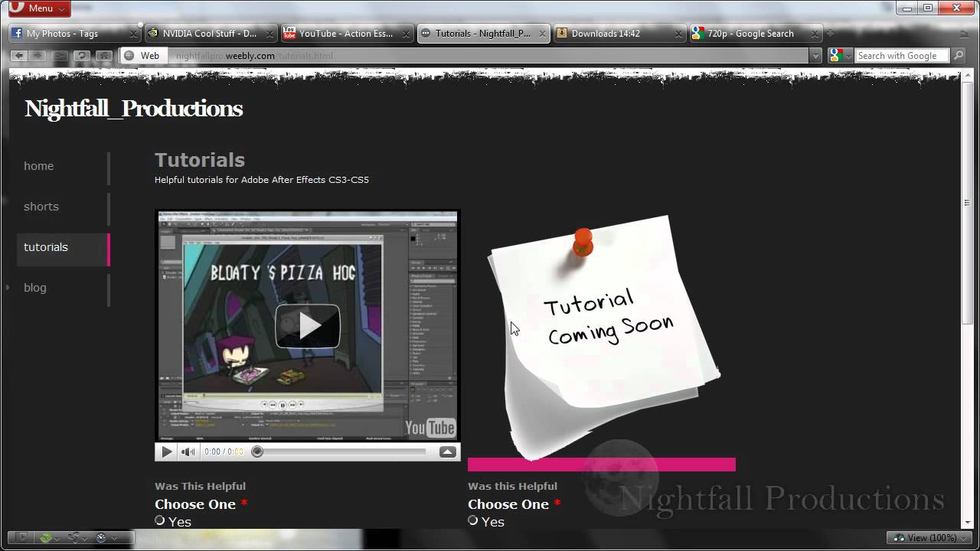This screenshot has height=551, width=980.
Task: Open the Google search engine selector
Action: (x=840, y=56)
